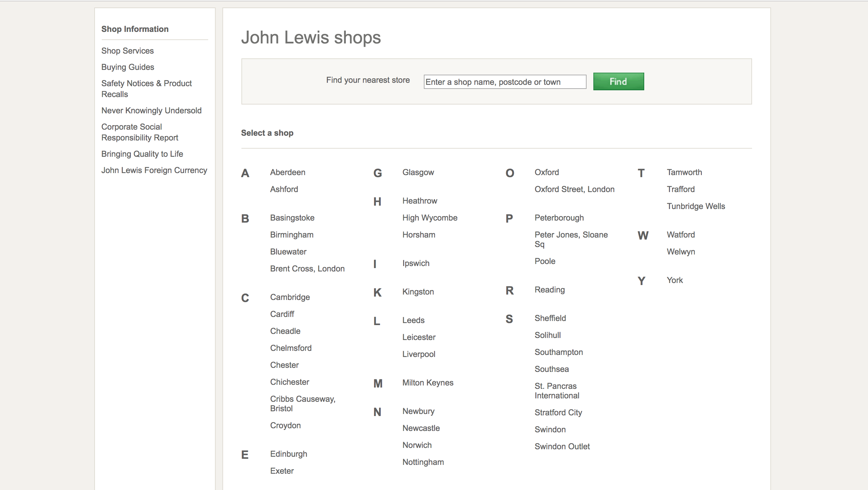The width and height of the screenshot is (868, 490).
Task: Open the High Wycombe shop
Action: tap(430, 218)
